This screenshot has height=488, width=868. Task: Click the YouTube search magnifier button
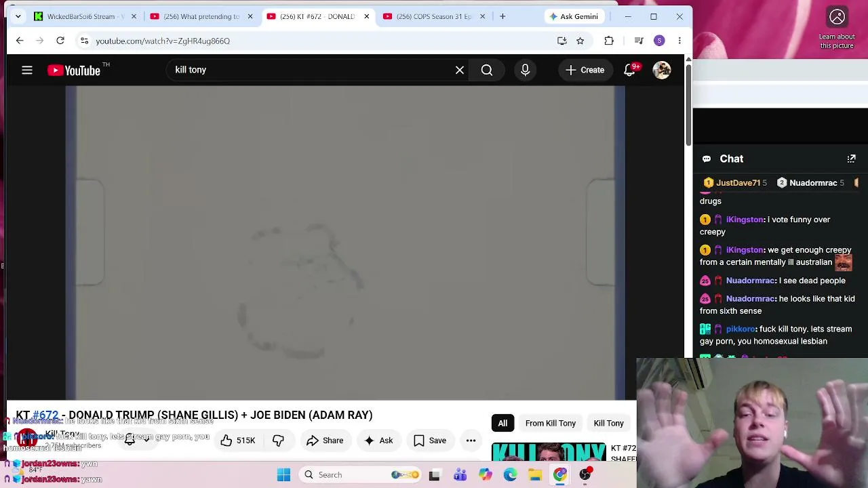tap(487, 70)
